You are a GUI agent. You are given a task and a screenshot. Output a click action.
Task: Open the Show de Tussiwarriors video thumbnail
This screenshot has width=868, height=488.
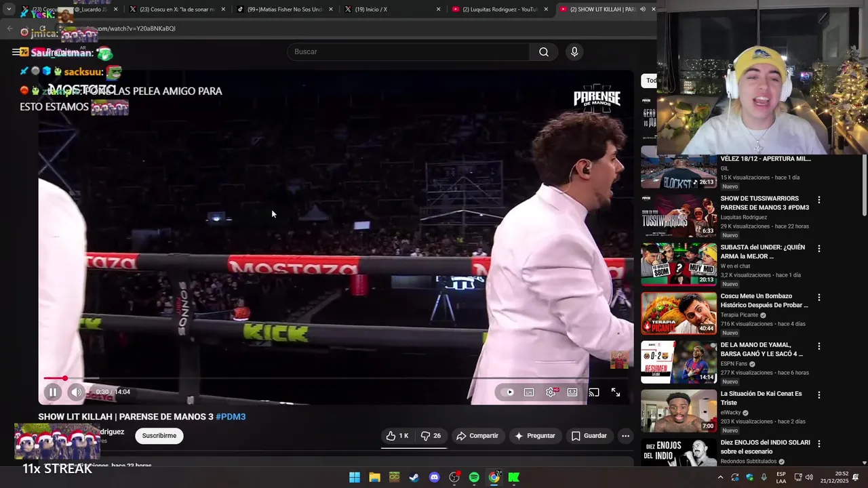pos(679,216)
